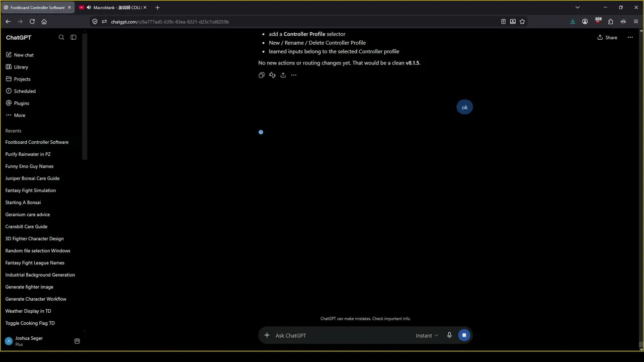
Task: Open more actions under the response
Action: click(294, 75)
